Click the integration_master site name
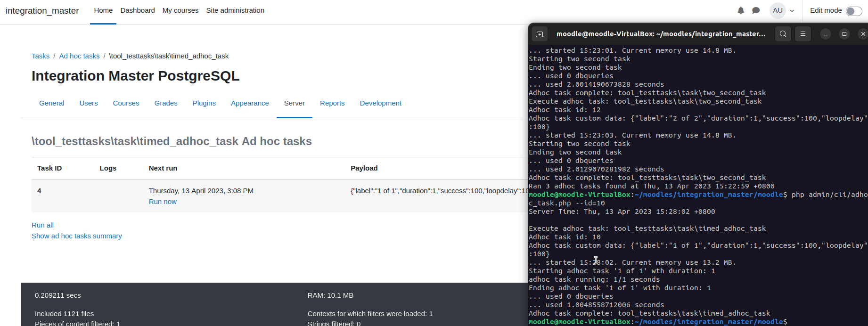868x326 pixels. click(x=42, y=11)
